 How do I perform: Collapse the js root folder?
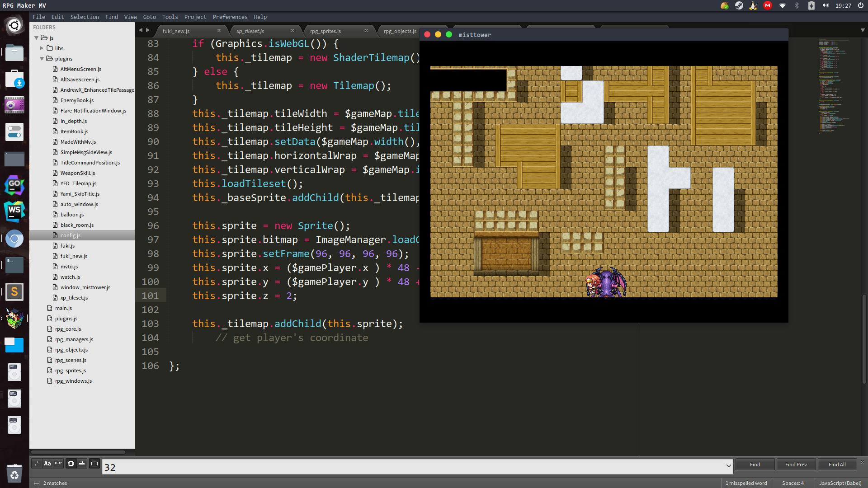pyautogui.click(x=37, y=38)
